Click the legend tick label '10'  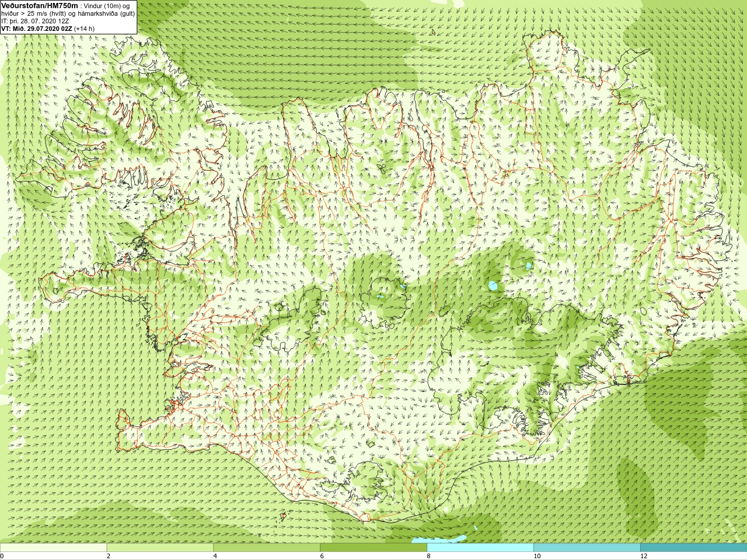[537, 556]
